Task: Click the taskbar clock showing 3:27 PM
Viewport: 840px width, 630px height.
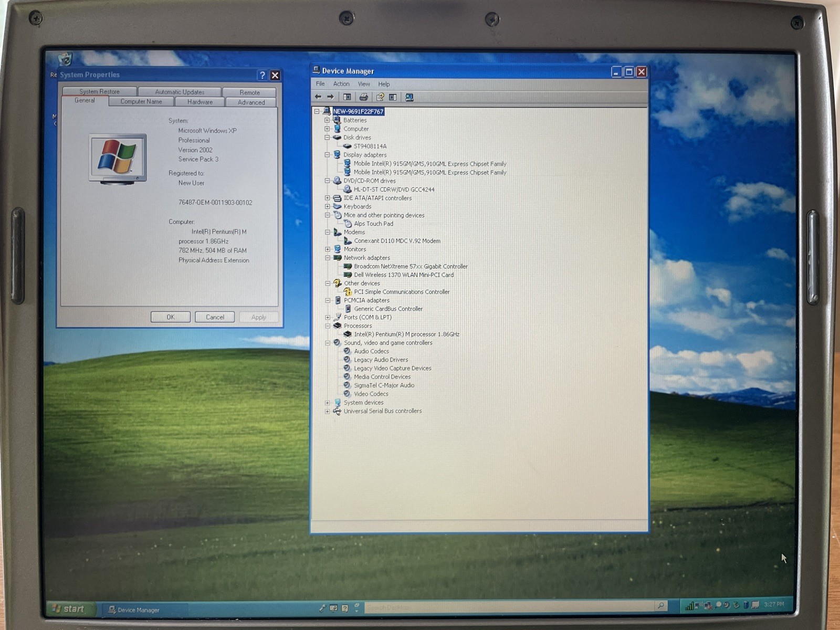Action: tap(774, 604)
